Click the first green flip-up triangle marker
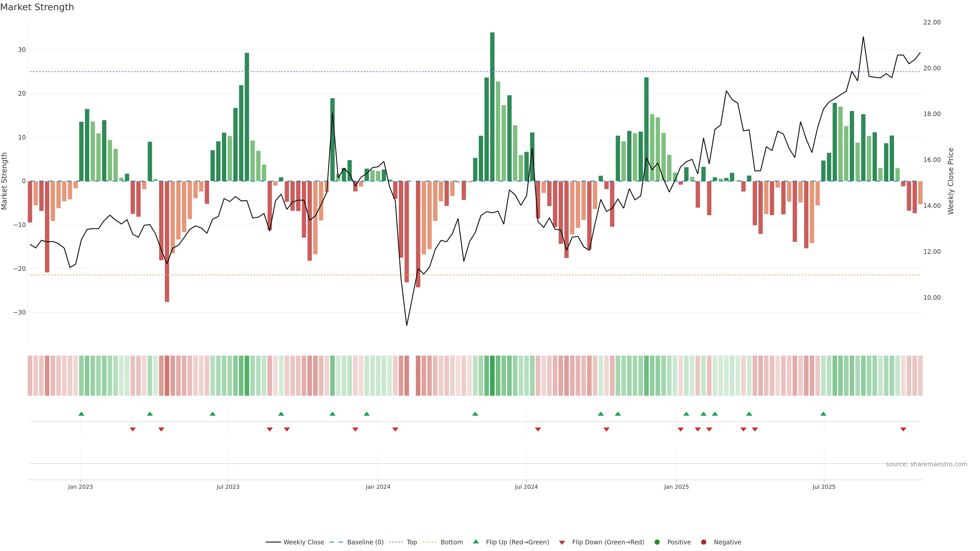The image size is (980, 551). [x=81, y=414]
